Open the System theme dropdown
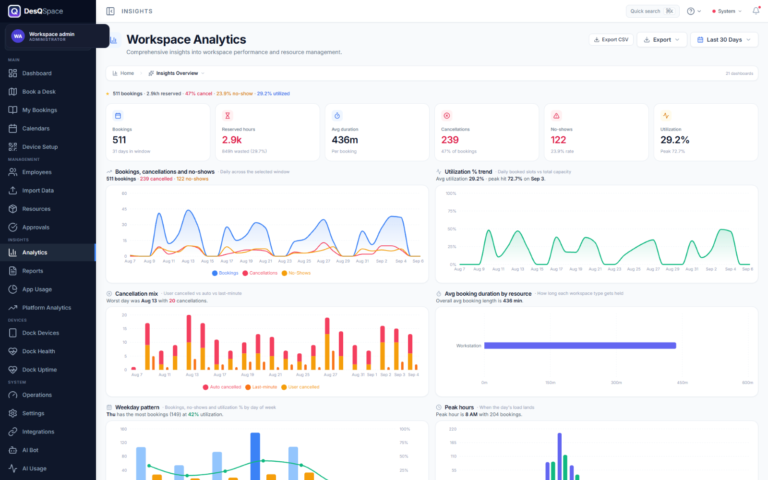The image size is (768, 480). 727,11
